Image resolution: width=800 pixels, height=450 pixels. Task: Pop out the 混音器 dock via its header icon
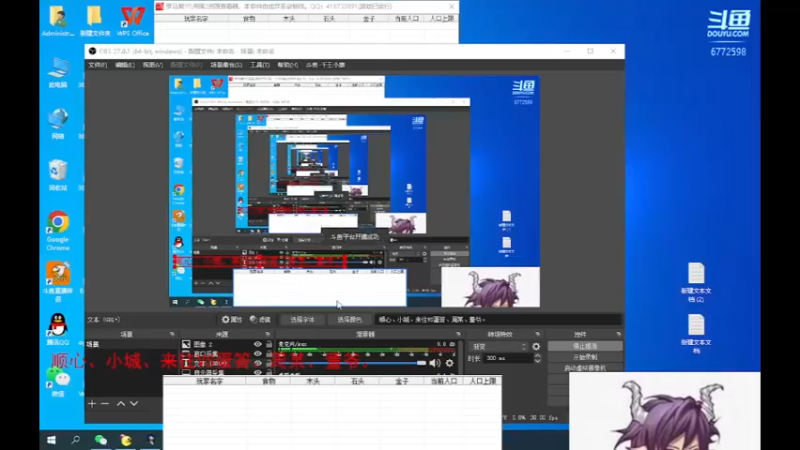click(x=458, y=334)
